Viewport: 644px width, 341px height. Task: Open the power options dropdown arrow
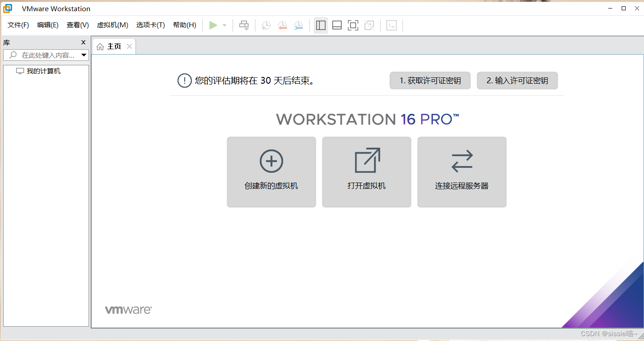(225, 26)
